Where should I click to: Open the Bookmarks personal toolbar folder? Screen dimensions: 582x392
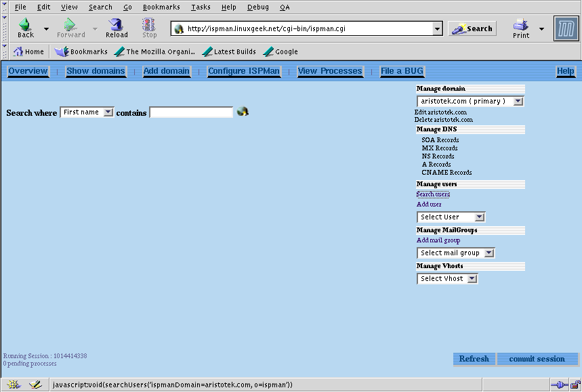[x=81, y=51]
